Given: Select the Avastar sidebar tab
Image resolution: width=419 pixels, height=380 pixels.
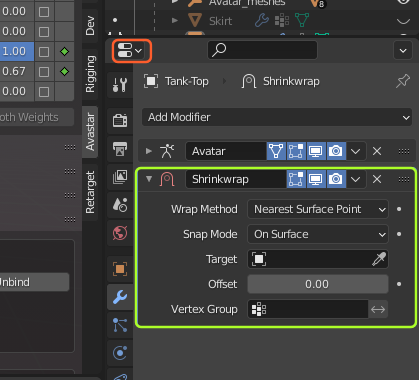Looking at the screenshot, I should (90, 131).
